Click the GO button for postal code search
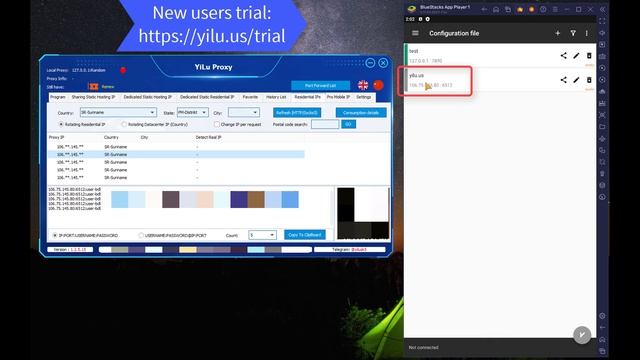This screenshot has height=360, width=640. 348,124
